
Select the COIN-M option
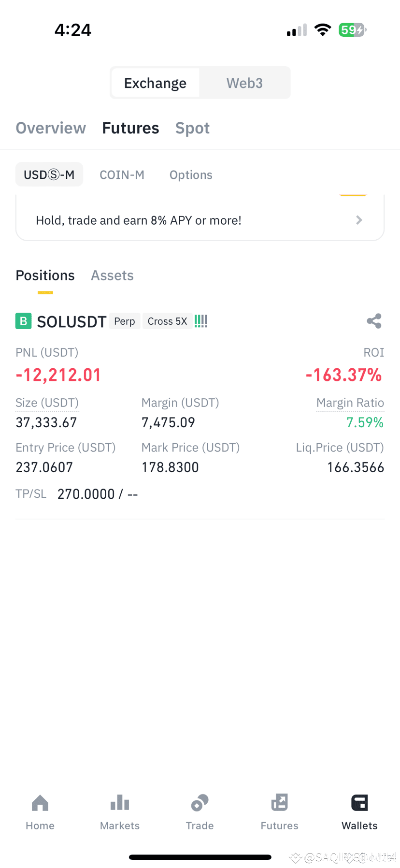122,175
